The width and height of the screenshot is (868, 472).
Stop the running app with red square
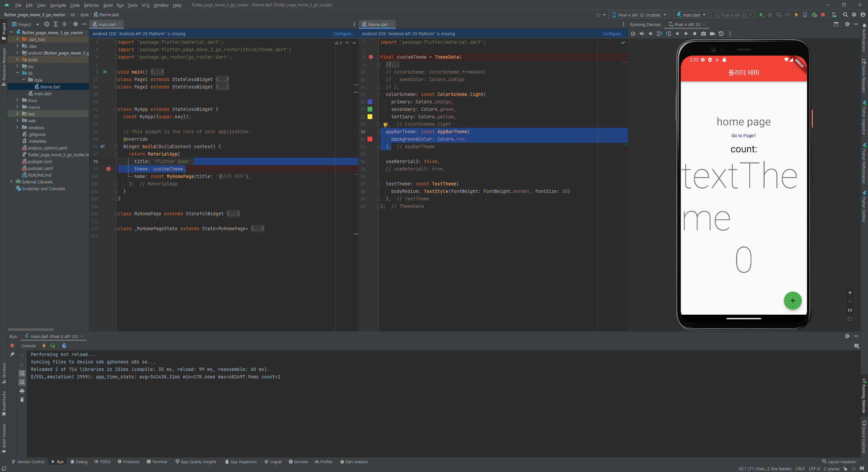[x=823, y=15]
